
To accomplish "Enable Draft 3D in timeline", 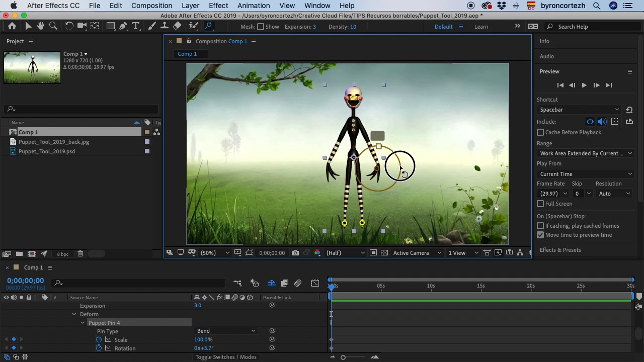I will (255, 284).
